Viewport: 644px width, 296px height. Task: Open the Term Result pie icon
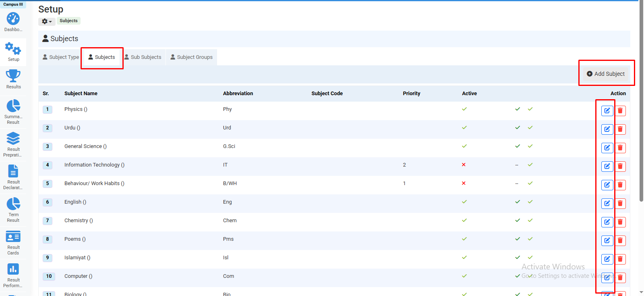click(13, 204)
